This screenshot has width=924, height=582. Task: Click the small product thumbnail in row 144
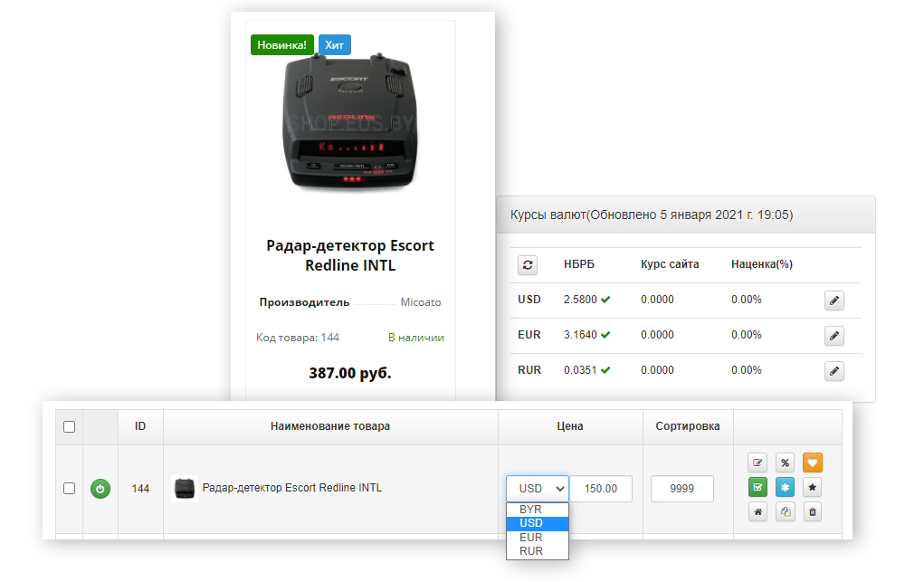click(185, 488)
